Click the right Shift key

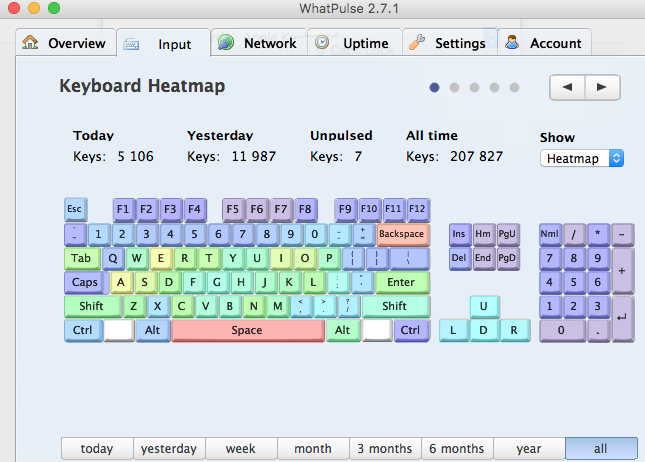(396, 306)
